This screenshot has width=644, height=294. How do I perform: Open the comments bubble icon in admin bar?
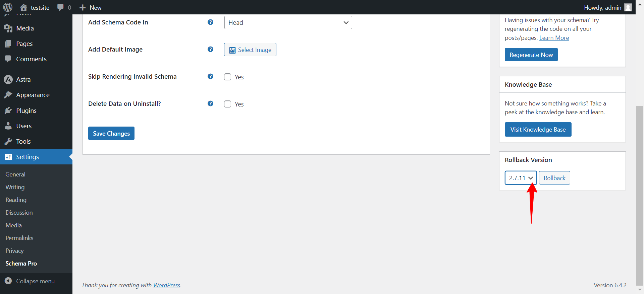pyautogui.click(x=60, y=7)
